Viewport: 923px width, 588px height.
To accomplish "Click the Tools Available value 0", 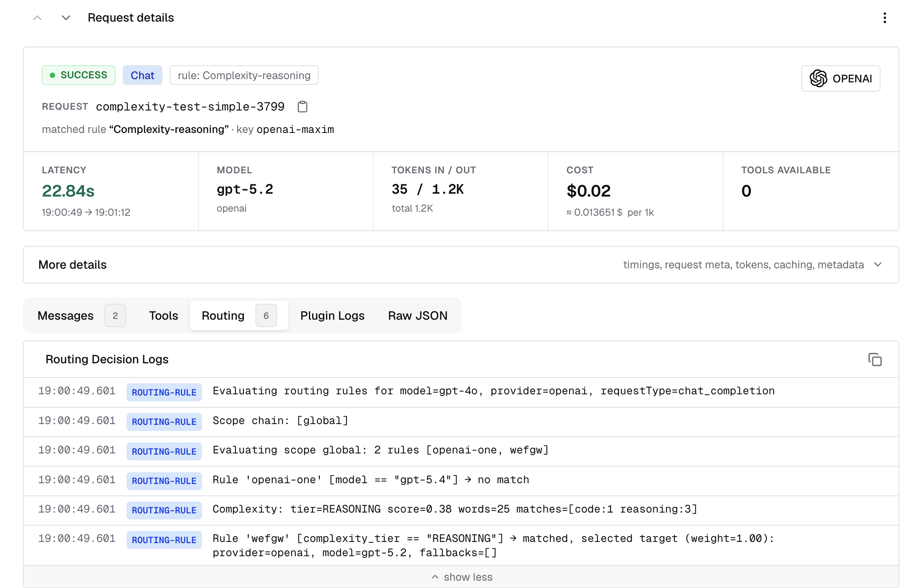I will tap(746, 191).
